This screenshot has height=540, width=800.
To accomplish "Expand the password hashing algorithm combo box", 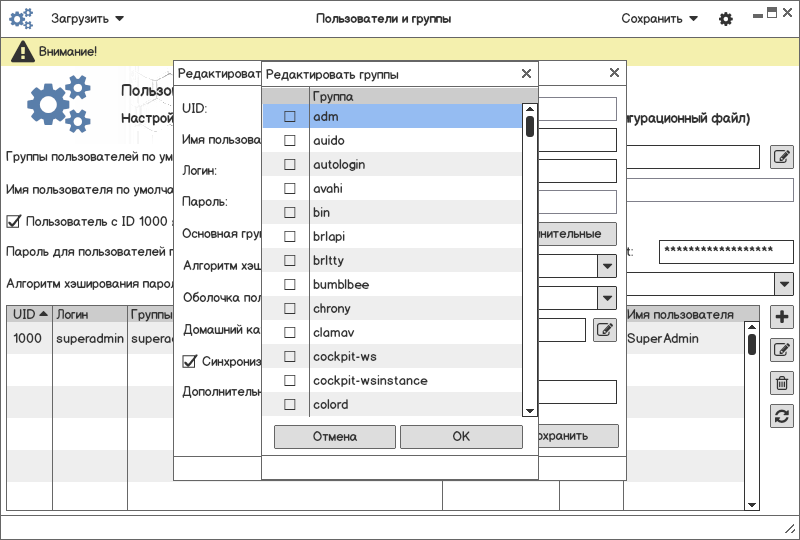I will (783, 284).
